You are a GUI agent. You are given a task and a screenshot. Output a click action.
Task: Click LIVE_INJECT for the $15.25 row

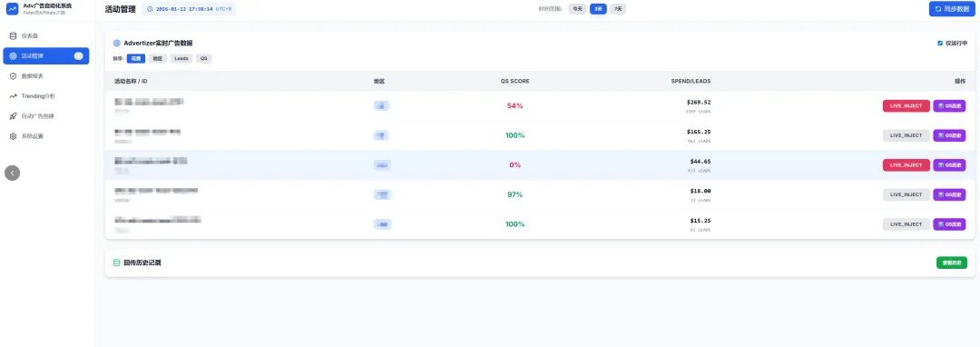(x=906, y=223)
